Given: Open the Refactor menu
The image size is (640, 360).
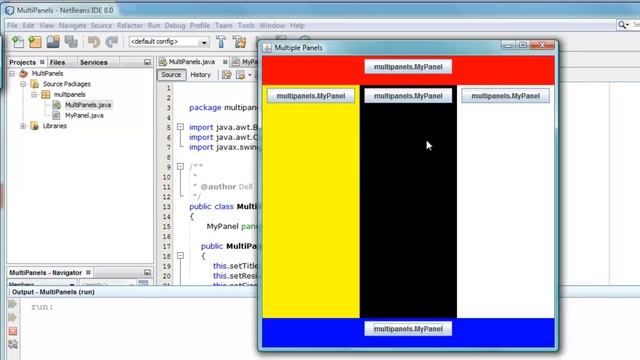Looking at the screenshot, I should click(130, 25).
